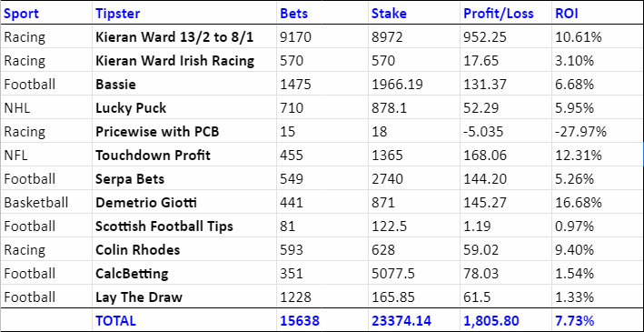
Task: Click the Bets column header
Action: [322, 13]
